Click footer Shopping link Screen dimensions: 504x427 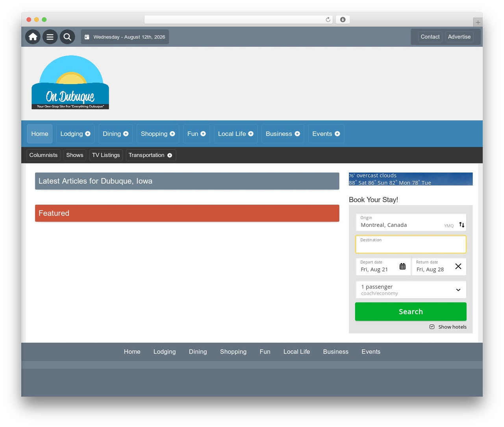(x=233, y=352)
